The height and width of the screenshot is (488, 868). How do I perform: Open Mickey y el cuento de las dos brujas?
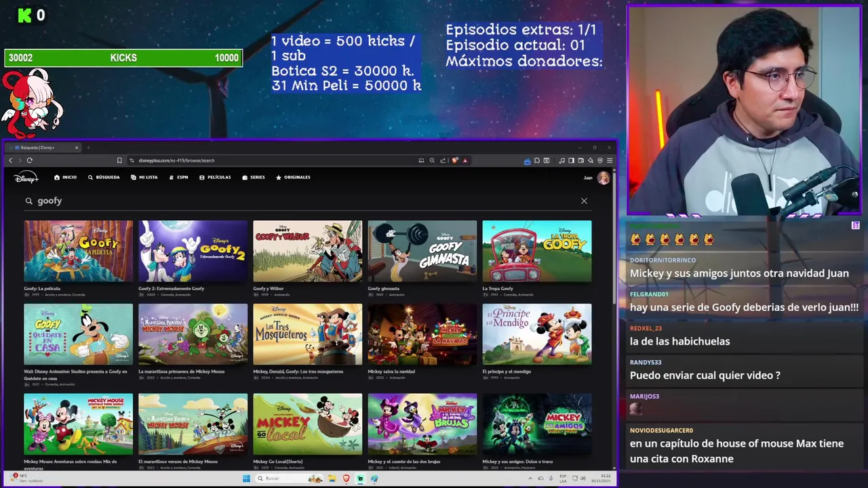coord(422,424)
